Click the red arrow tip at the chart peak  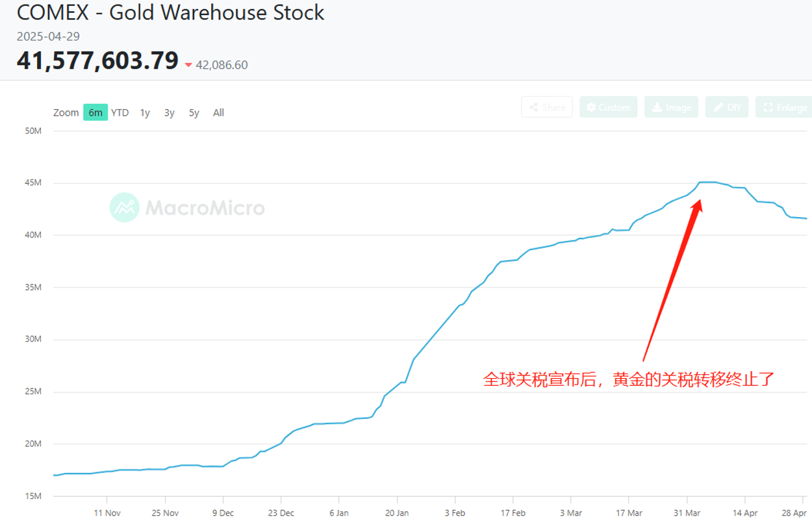coord(699,202)
